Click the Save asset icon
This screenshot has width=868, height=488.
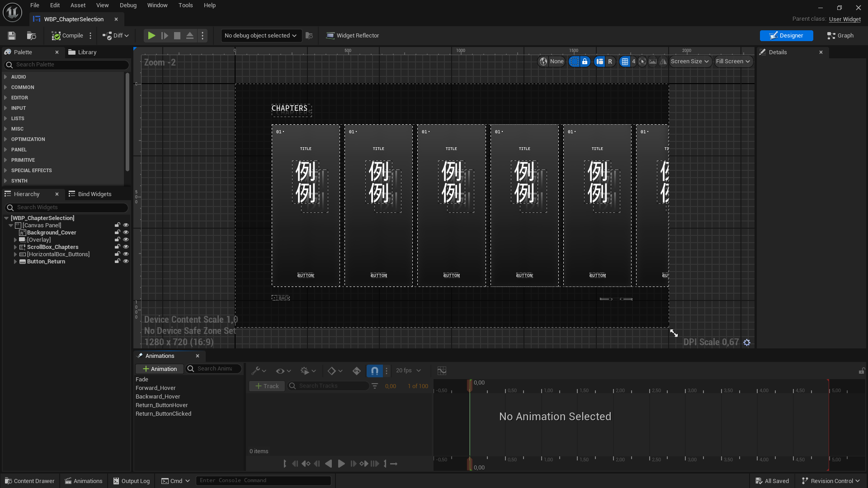point(12,36)
